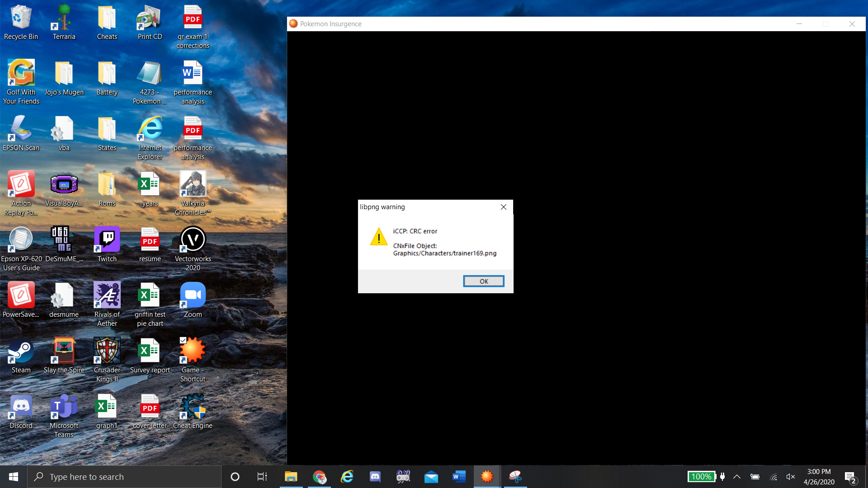The width and height of the screenshot is (868, 488).
Task: Select the DeSmuME shortcut icon
Action: (64, 245)
